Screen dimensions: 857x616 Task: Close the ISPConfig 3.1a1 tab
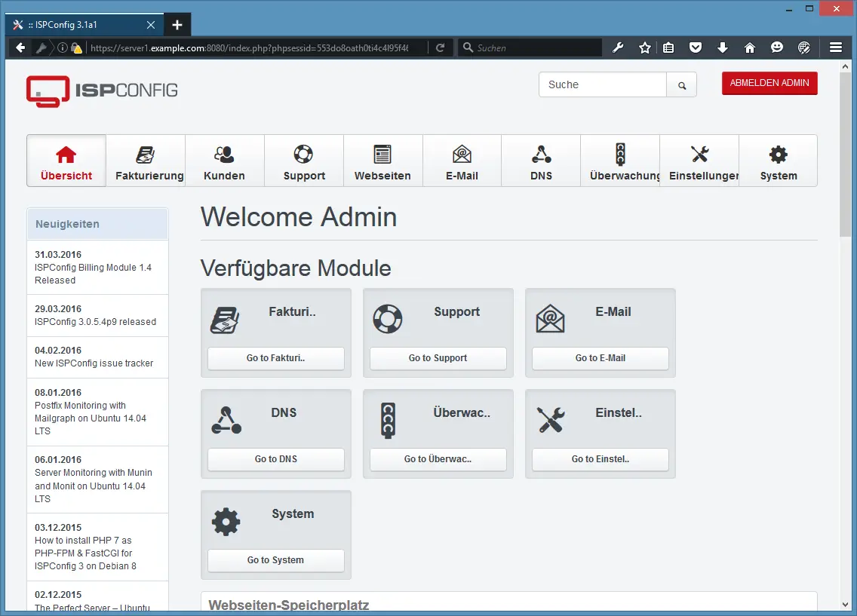(x=151, y=25)
